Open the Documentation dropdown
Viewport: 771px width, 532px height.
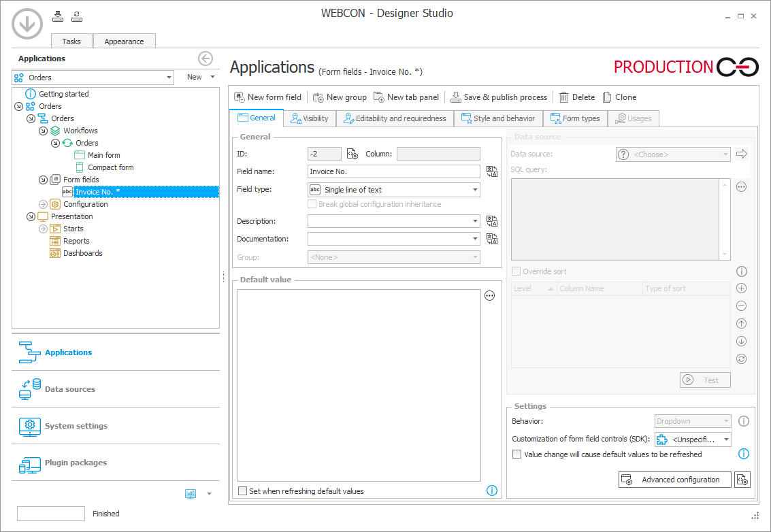475,239
